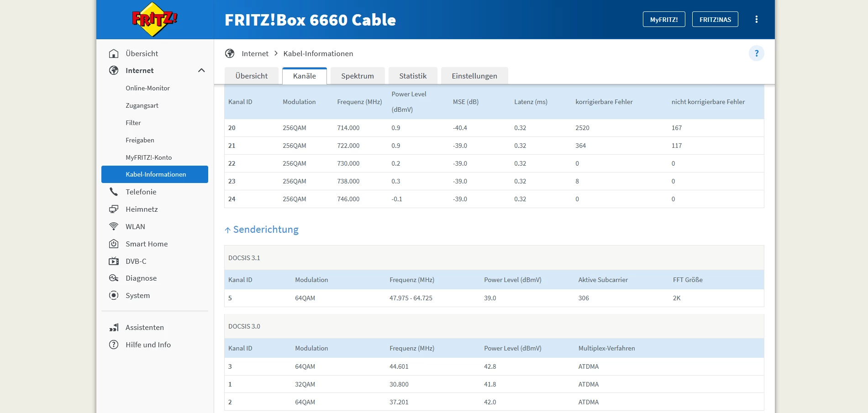Screen dimensions: 868x413
Task: Open the Diagnose section icon
Action: (114, 278)
